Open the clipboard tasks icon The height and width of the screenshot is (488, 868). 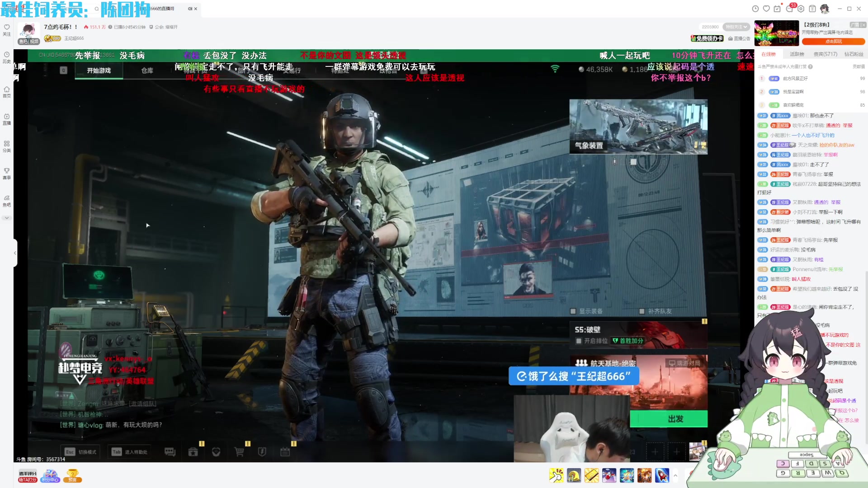coord(812,9)
